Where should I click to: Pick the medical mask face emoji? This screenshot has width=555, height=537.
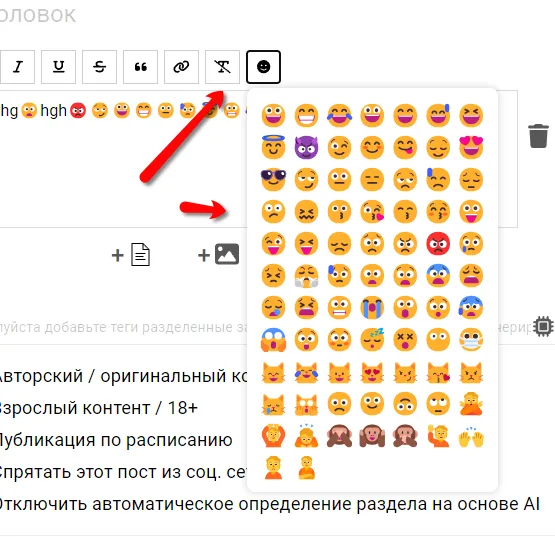[x=471, y=339]
